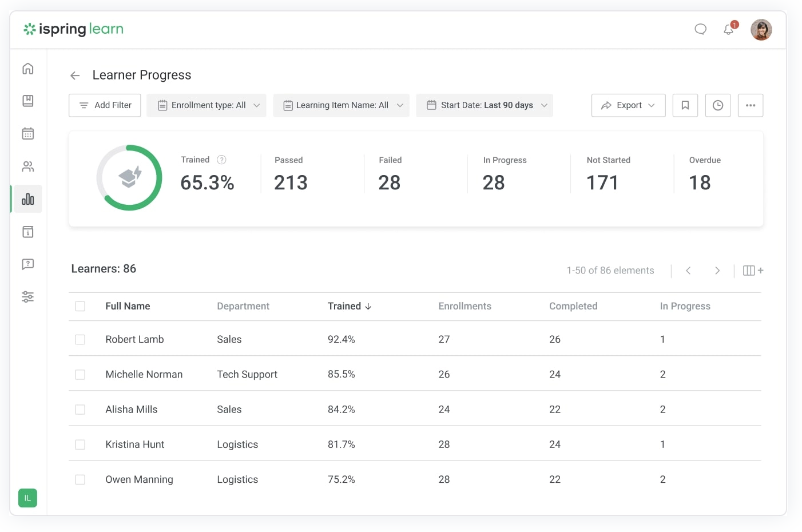The height and width of the screenshot is (532, 802).
Task: Go to next page of learners
Action: click(x=717, y=271)
